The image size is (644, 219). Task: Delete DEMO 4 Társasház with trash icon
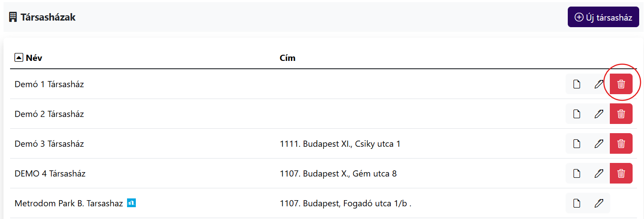click(x=621, y=173)
